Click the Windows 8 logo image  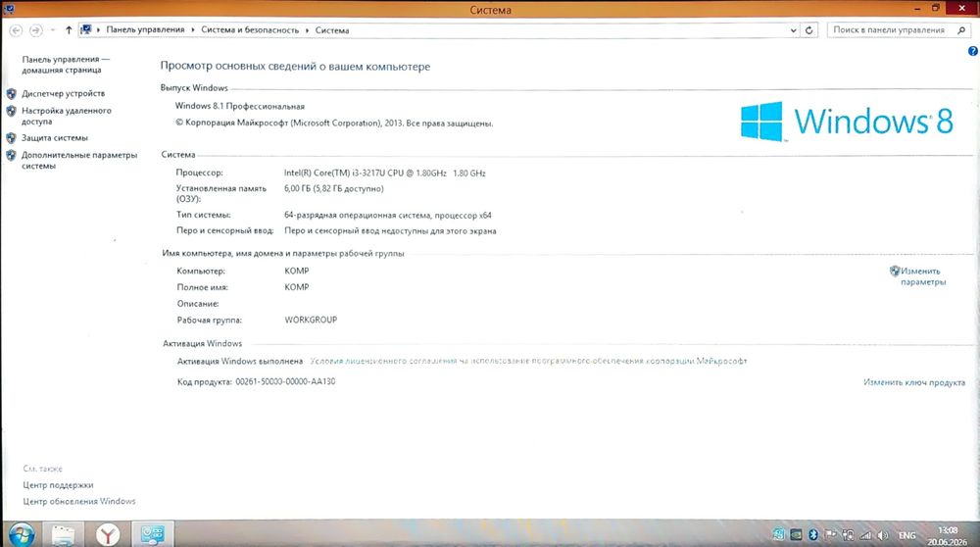click(847, 122)
